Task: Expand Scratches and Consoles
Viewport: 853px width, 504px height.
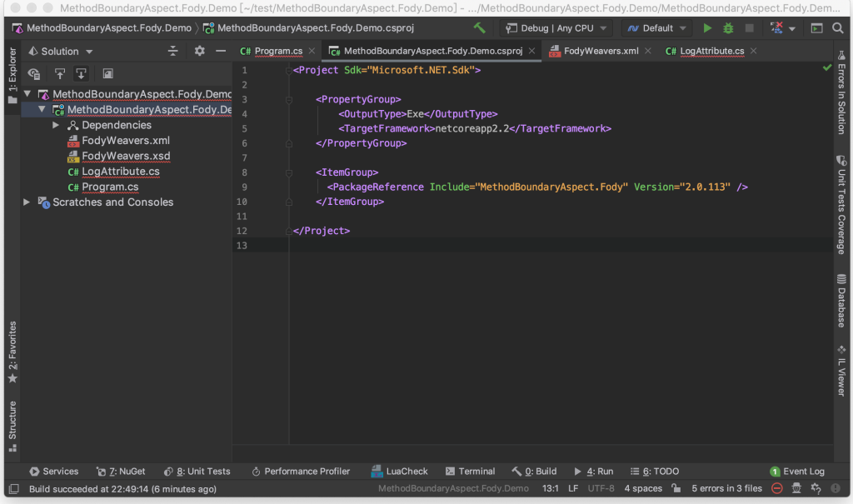Action: pyautogui.click(x=26, y=202)
